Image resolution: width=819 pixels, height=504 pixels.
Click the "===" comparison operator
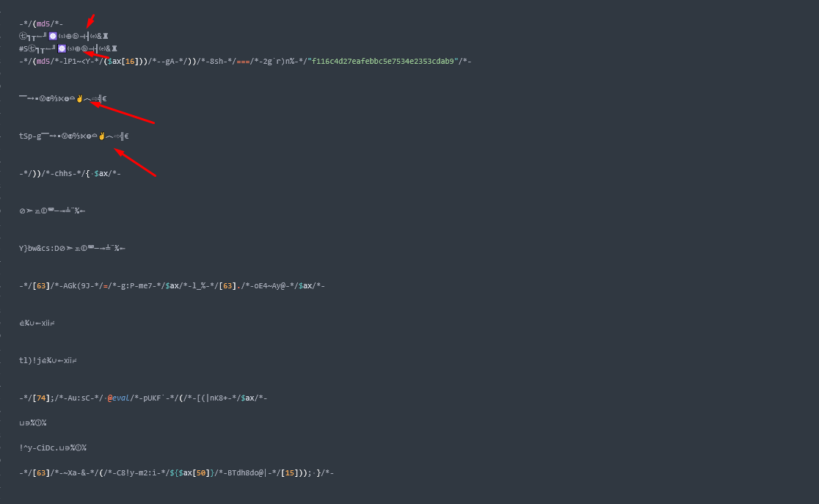(x=243, y=61)
